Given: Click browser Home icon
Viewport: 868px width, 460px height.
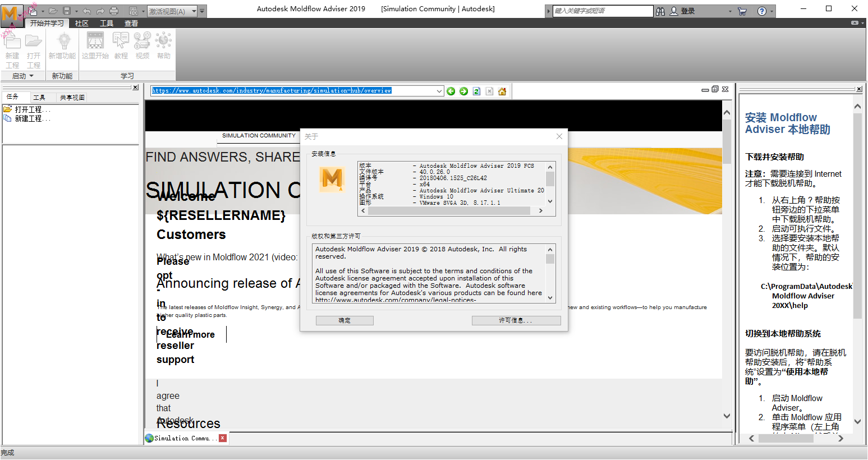Looking at the screenshot, I should (x=502, y=91).
